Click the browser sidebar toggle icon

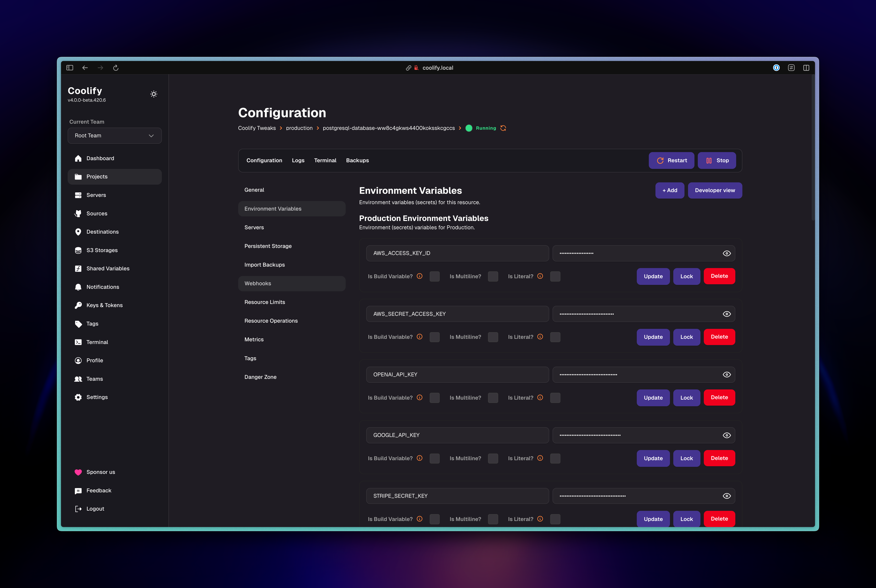click(70, 68)
